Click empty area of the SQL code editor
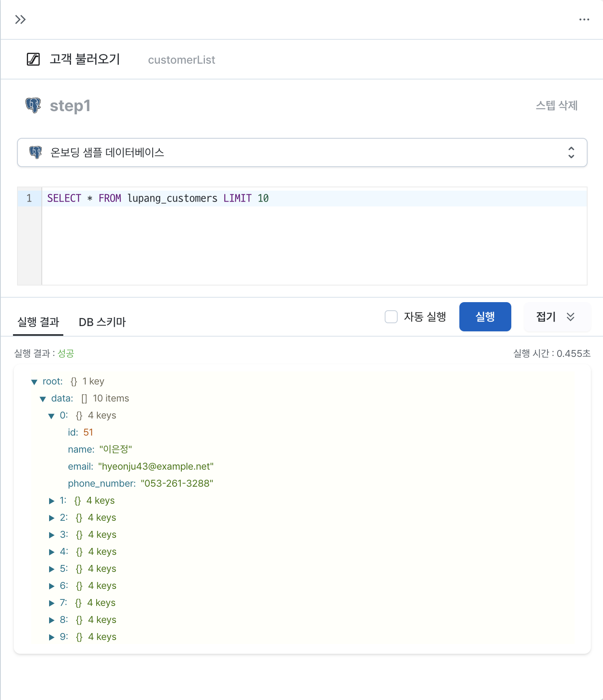The image size is (603, 700). [314, 245]
